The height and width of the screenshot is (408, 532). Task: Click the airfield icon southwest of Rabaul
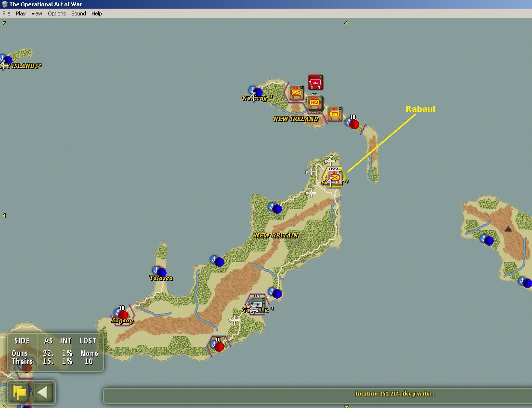coord(311,193)
